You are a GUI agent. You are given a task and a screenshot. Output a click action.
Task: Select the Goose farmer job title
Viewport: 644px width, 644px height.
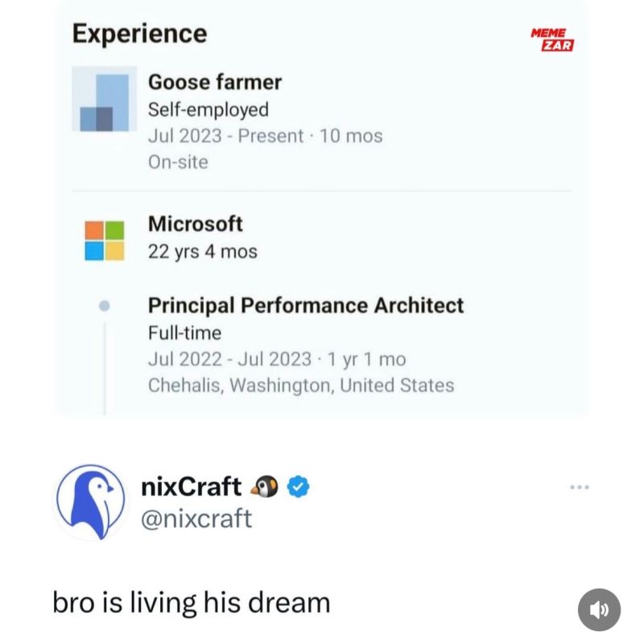pyautogui.click(x=215, y=82)
